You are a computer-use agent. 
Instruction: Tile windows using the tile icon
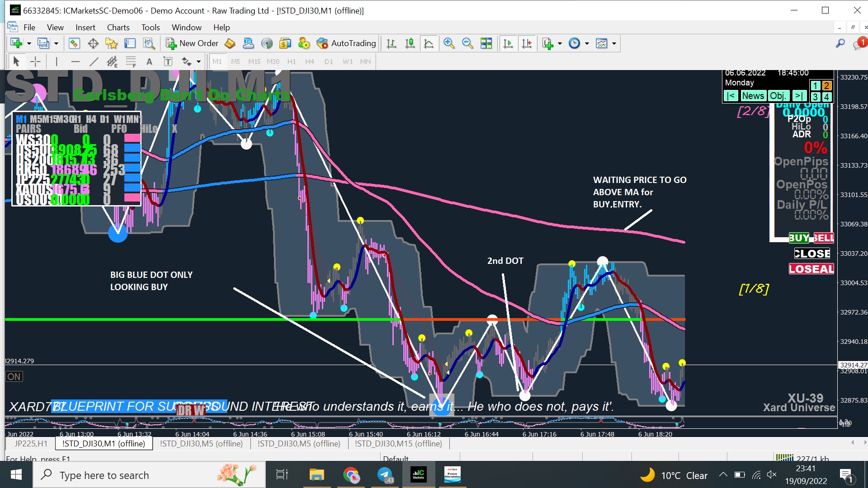click(486, 43)
